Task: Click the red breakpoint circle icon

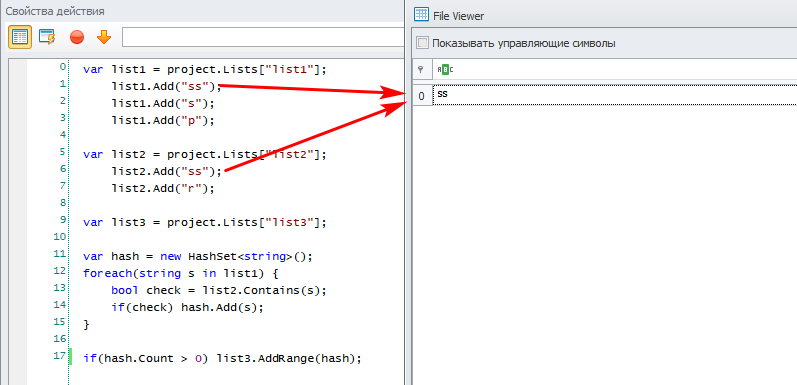Action: tap(77, 37)
